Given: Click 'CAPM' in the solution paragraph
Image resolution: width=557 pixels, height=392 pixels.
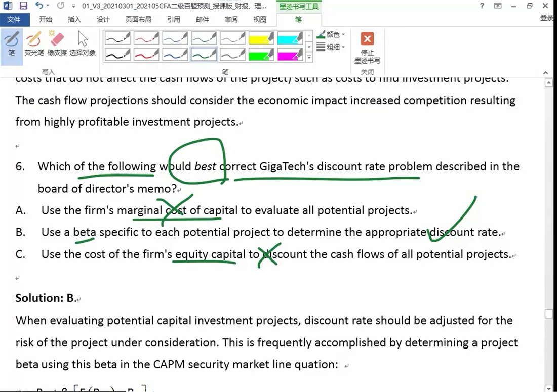Looking at the screenshot, I should (169, 364).
